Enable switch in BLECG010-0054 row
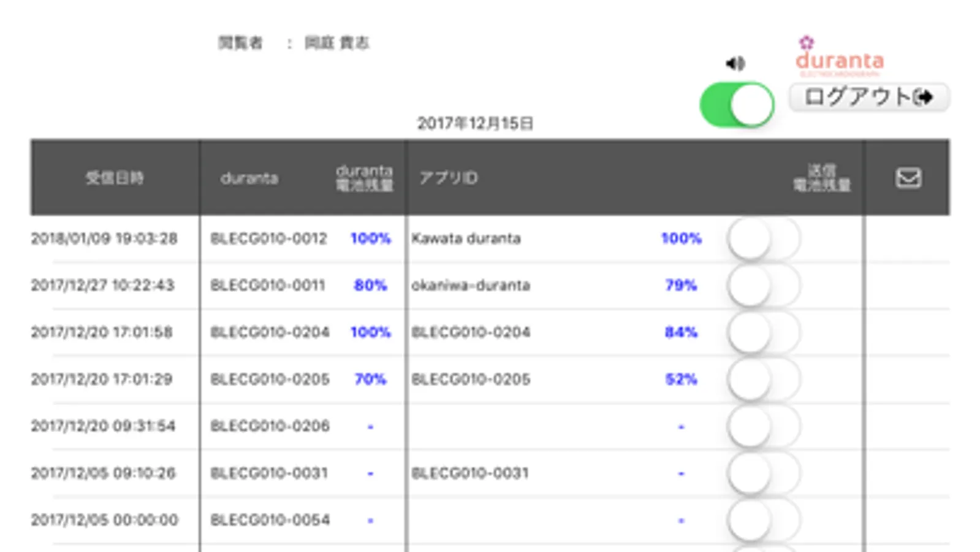The height and width of the screenshot is (552, 980). (764, 520)
